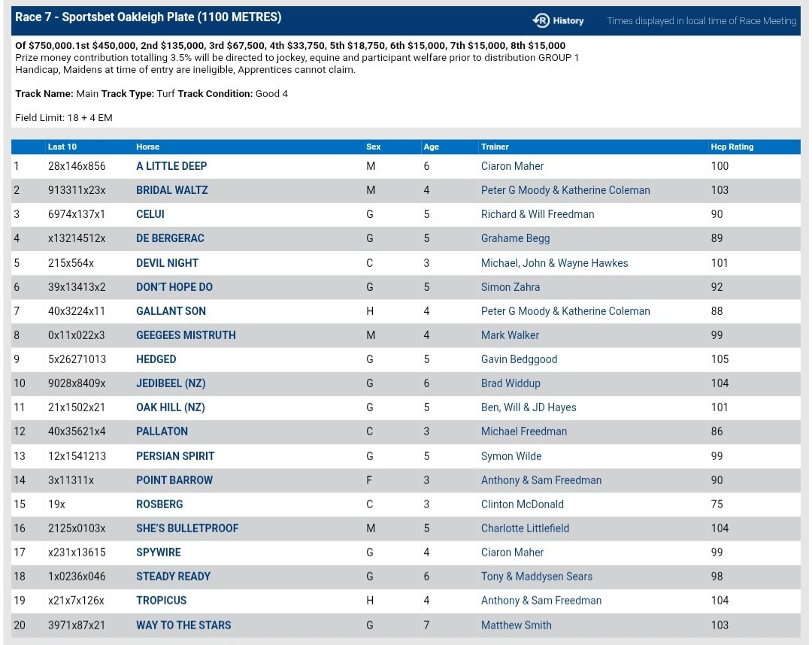Image resolution: width=812 pixels, height=645 pixels.
Task: Open trainer Anthony & Sam Freedman in TROPICUS row
Action: coord(541,601)
